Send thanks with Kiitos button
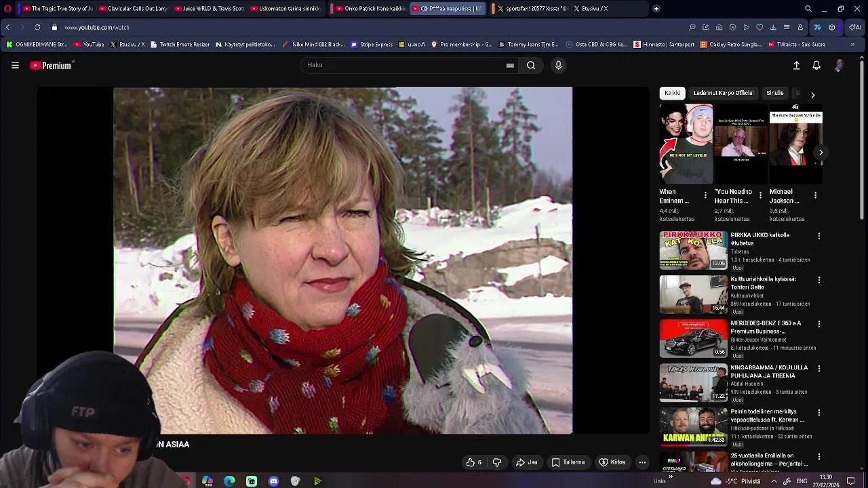Image resolution: width=868 pixels, height=488 pixels. pos(612,462)
